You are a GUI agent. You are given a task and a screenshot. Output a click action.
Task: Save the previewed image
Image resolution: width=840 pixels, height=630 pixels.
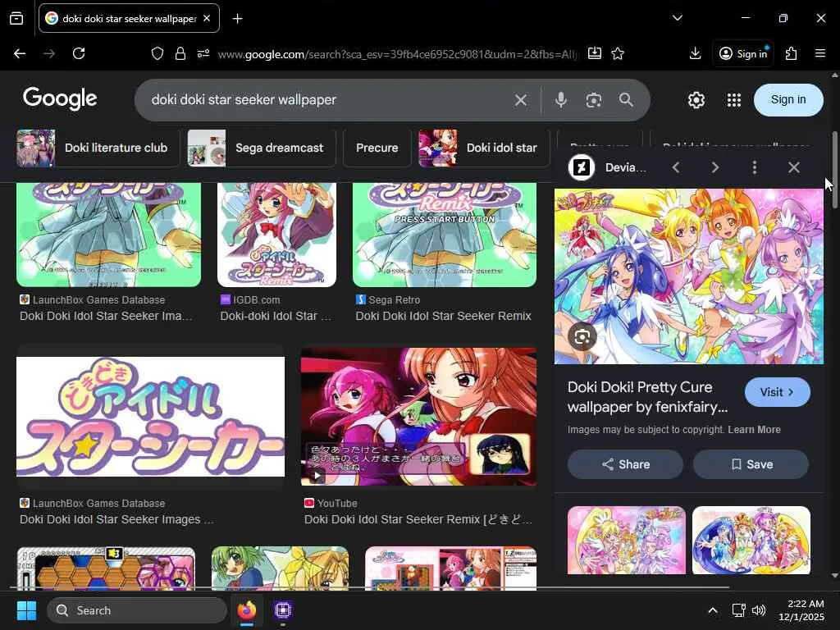click(751, 464)
